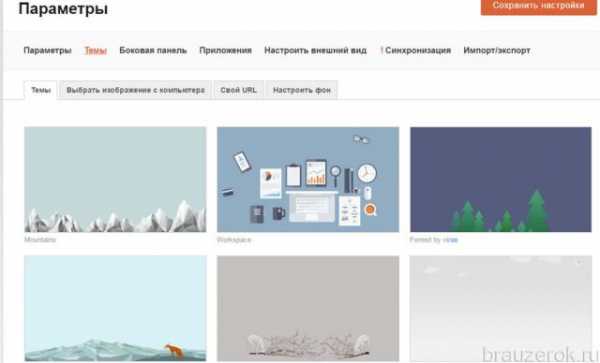Go to Боковая панель section
Screen dimensions: 600x363
point(153,50)
